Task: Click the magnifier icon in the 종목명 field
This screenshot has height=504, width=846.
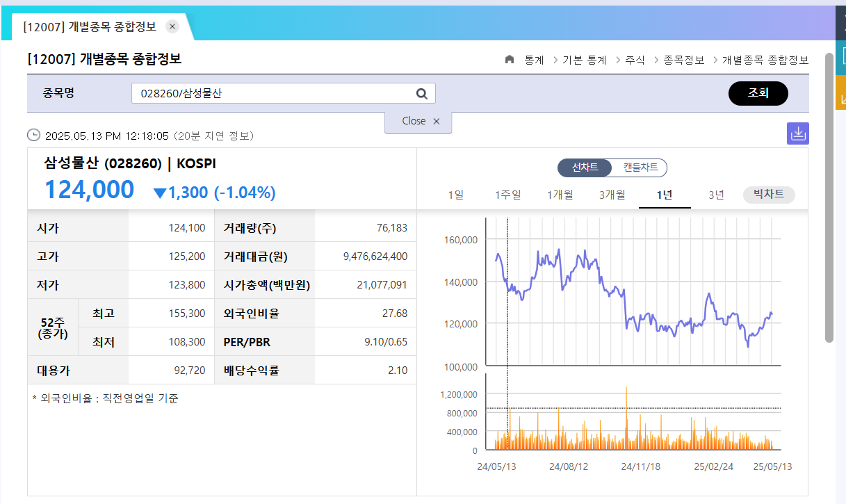Action: click(421, 92)
